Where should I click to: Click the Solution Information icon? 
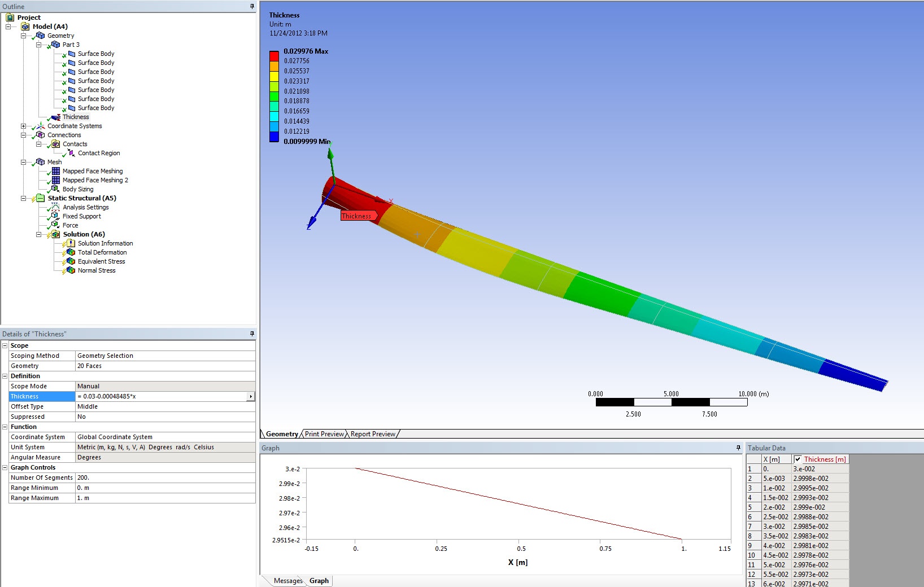pyautogui.click(x=71, y=243)
